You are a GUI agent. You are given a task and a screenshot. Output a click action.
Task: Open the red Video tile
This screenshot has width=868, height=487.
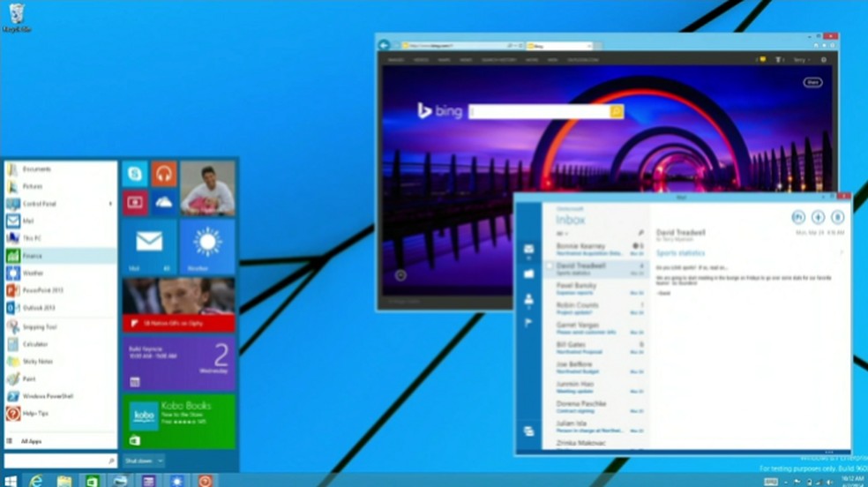[135, 203]
